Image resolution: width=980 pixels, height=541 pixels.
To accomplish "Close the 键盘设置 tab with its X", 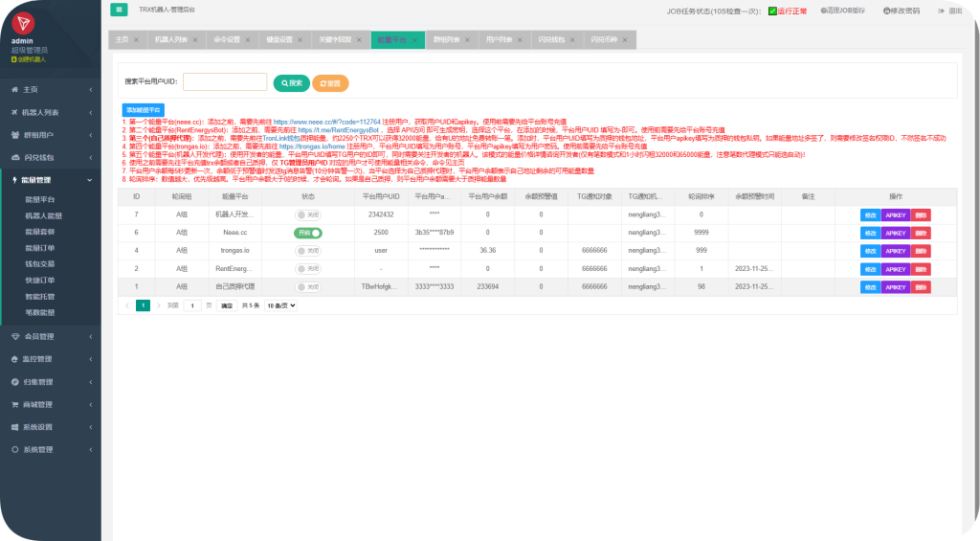I will [300, 40].
